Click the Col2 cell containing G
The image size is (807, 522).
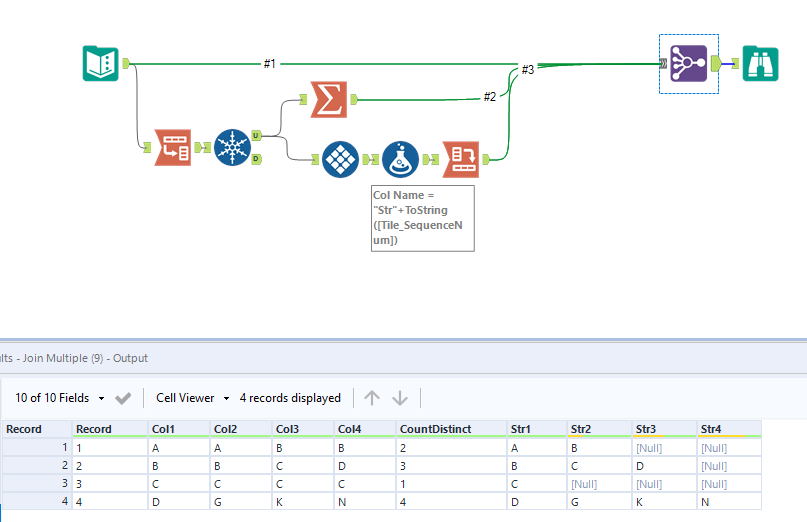coord(241,502)
